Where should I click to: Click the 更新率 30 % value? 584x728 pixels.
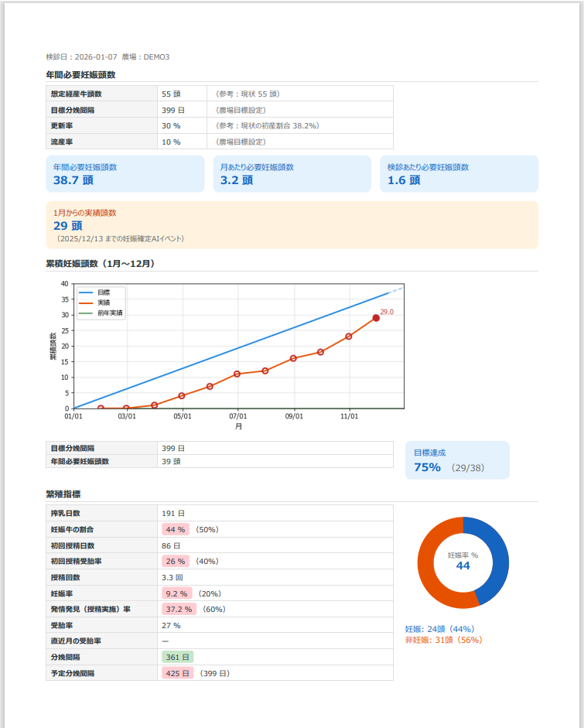coord(171,126)
